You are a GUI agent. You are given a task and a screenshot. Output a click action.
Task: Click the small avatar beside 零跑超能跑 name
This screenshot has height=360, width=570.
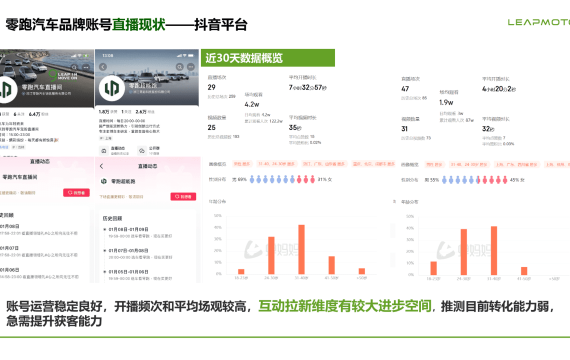pyautogui.click(x=104, y=181)
